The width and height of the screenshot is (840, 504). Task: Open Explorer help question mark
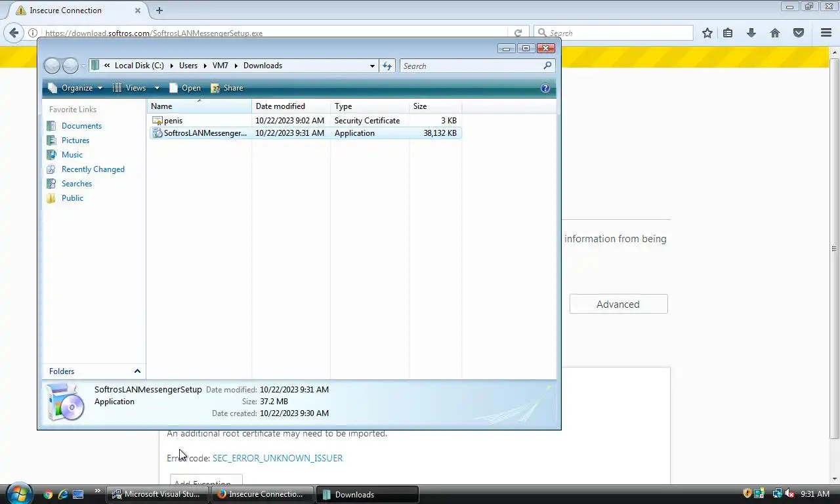pos(545,88)
